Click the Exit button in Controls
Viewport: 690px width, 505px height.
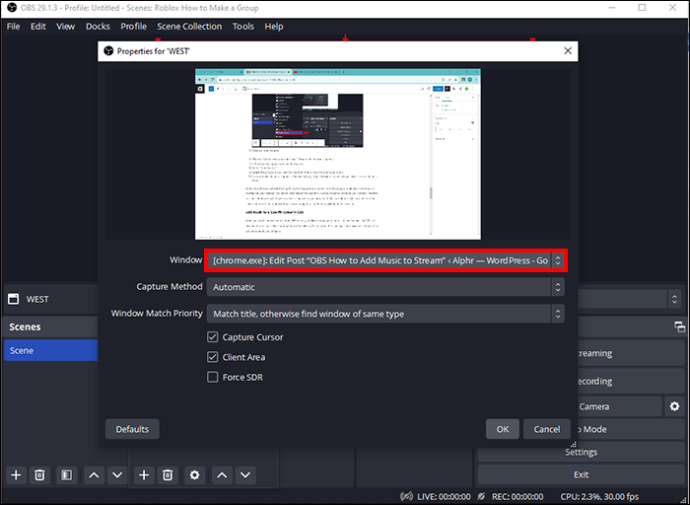tap(581, 475)
